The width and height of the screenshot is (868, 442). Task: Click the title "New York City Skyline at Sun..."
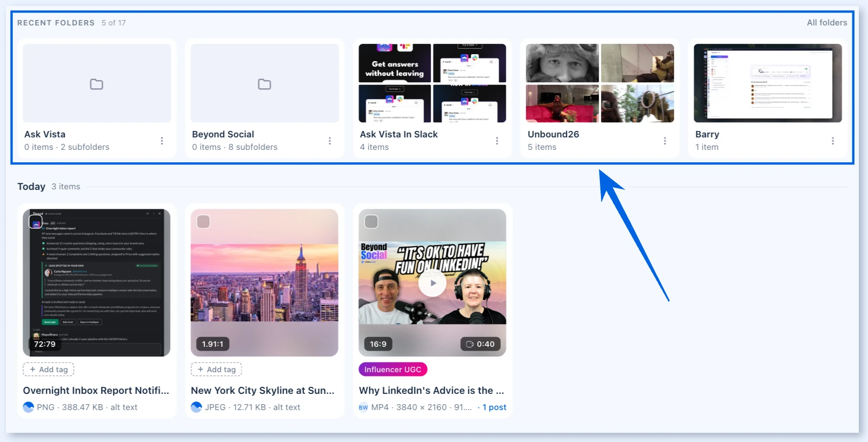click(x=263, y=391)
